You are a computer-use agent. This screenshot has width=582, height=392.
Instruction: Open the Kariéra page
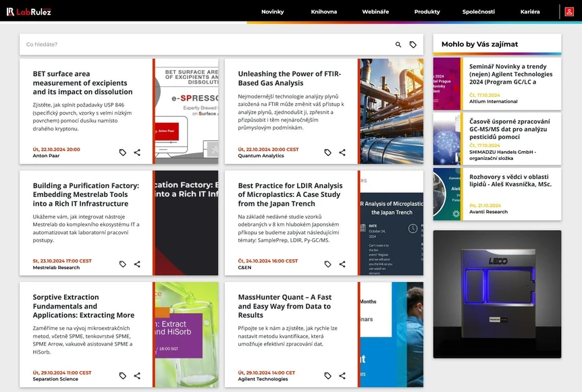point(530,11)
